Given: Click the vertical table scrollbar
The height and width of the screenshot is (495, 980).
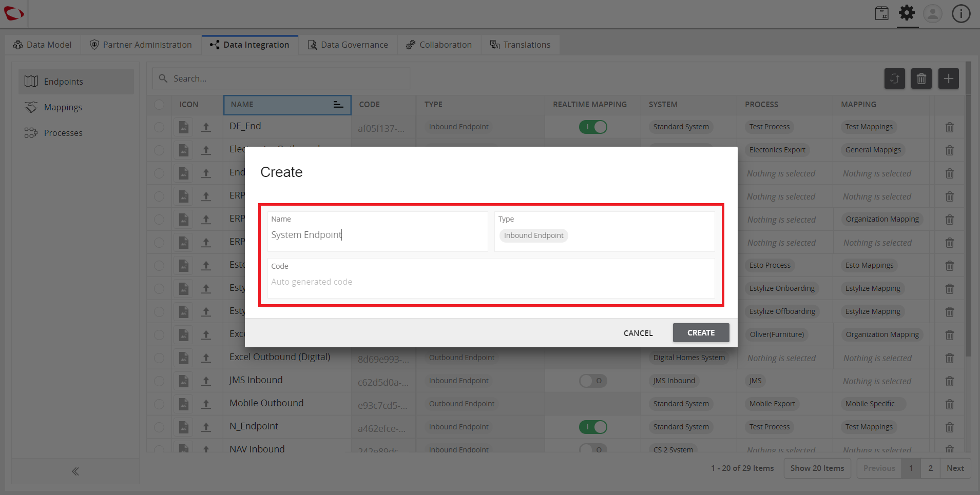Looking at the screenshot, I should (969, 209).
